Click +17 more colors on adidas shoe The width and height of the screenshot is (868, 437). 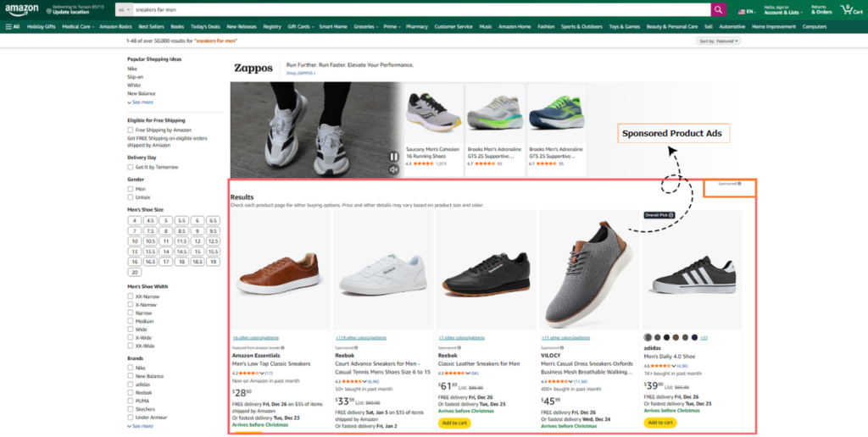coord(704,338)
